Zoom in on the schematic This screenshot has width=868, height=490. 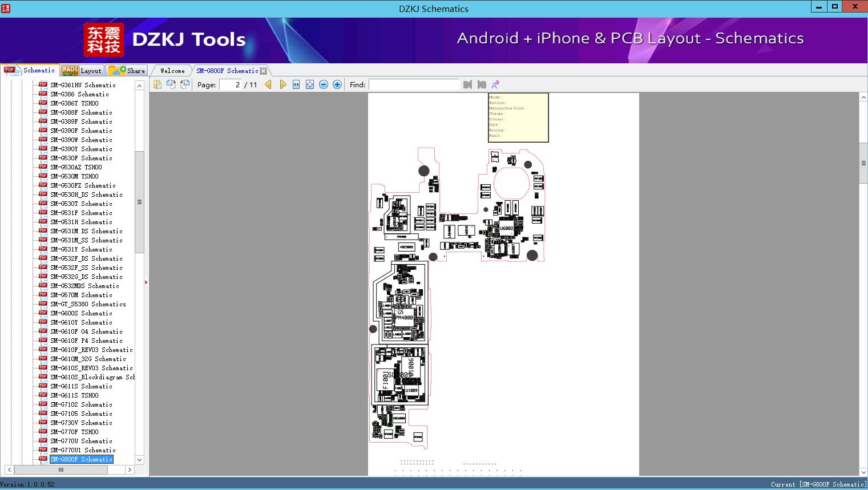[337, 84]
